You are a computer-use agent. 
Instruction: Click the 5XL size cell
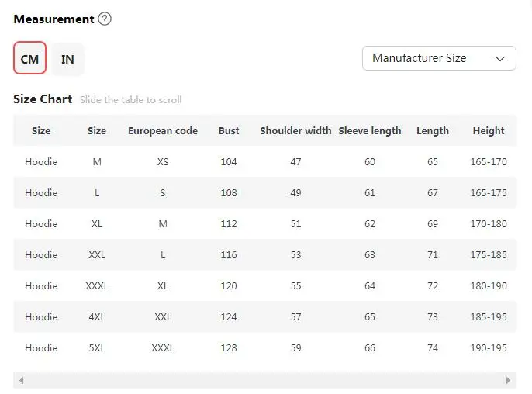tap(97, 348)
